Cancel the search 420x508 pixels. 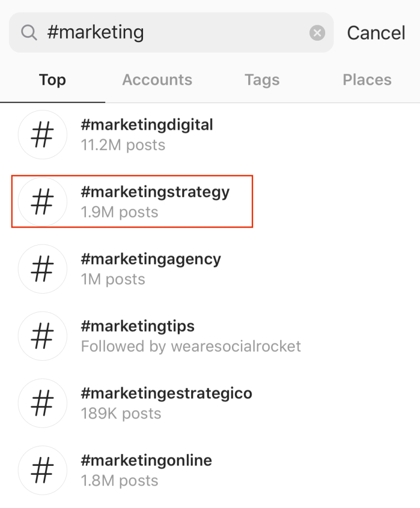(376, 33)
